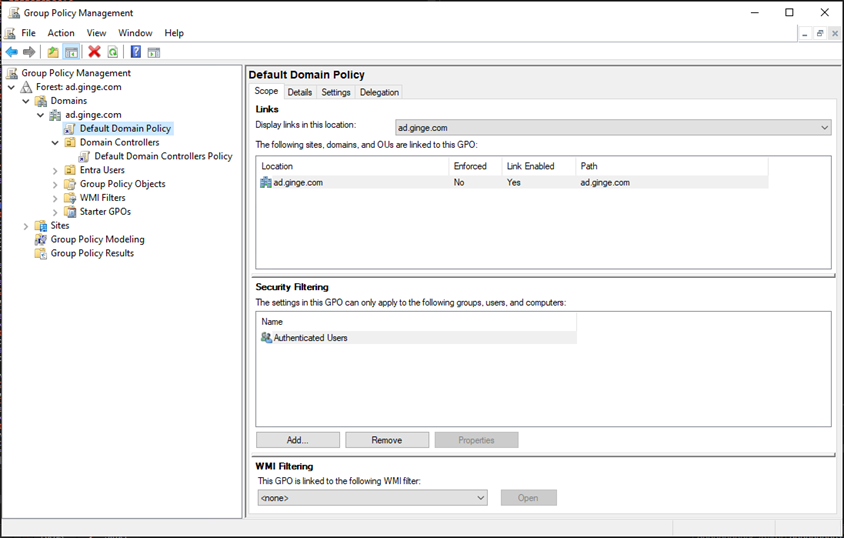The image size is (844, 538).
Task: Click the Sites node icon
Action: [x=41, y=225]
